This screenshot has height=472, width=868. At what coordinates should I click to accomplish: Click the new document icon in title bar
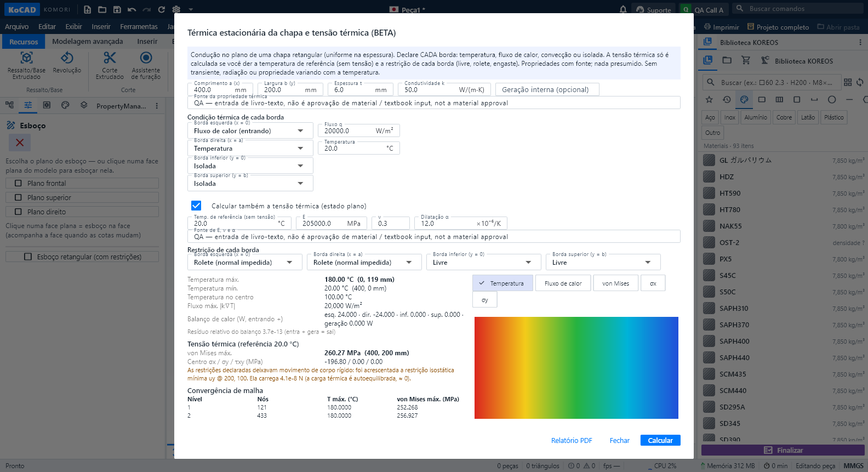point(88,9)
